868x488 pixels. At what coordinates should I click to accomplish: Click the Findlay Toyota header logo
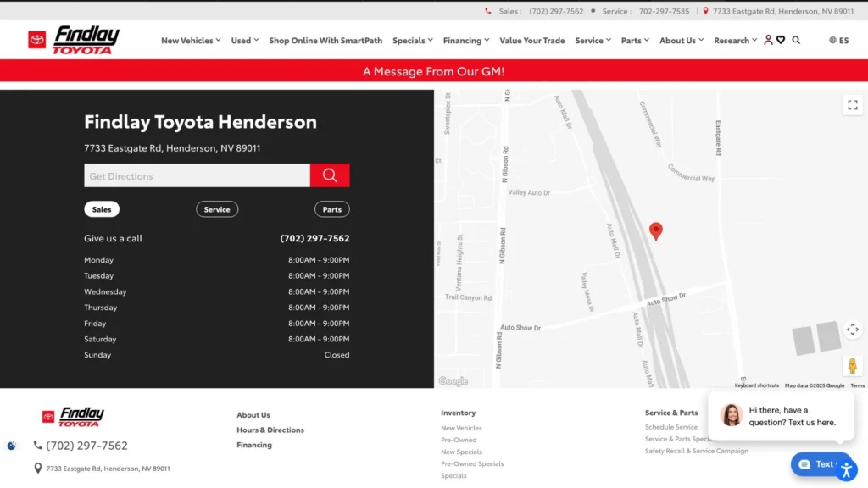click(74, 40)
